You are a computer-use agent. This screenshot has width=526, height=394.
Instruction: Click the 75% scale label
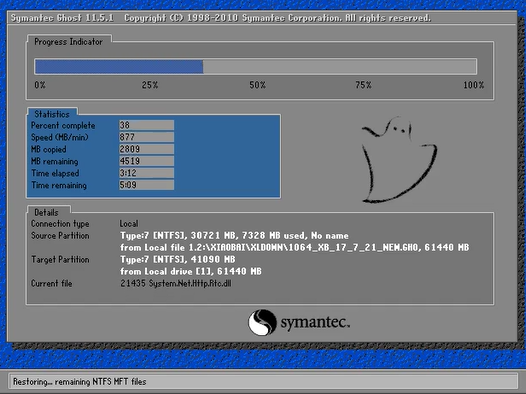click(x=363, y=85)
